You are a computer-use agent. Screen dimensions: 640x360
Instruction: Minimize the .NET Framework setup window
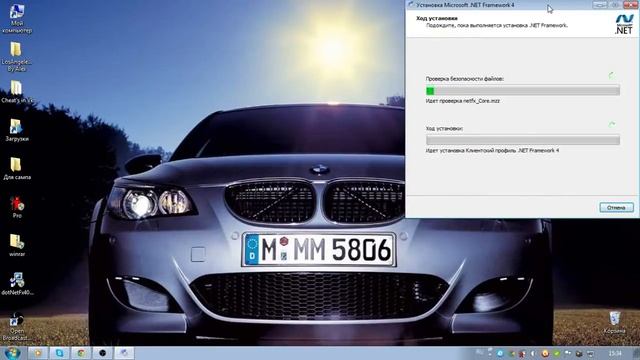tap(599, 4)
